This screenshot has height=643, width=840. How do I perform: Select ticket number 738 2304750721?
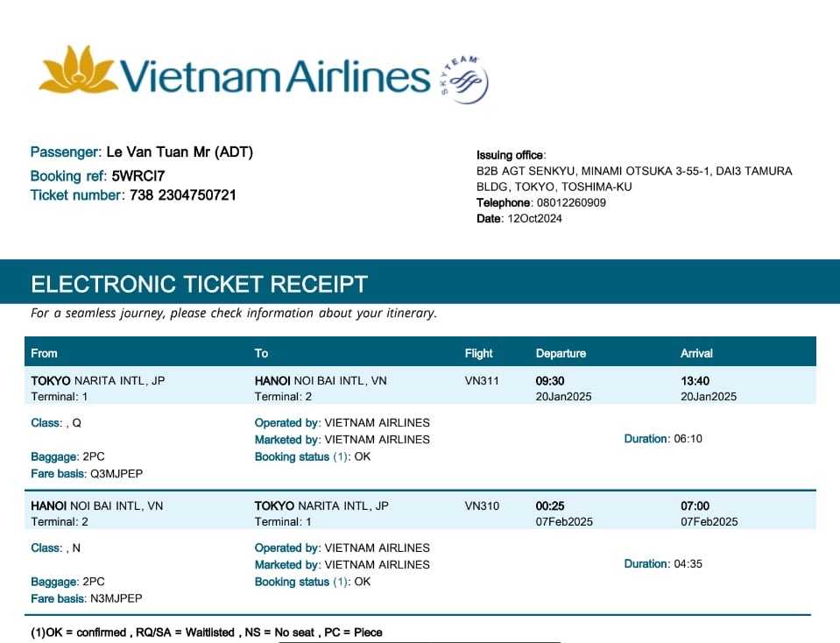click(x=182, y=194)
